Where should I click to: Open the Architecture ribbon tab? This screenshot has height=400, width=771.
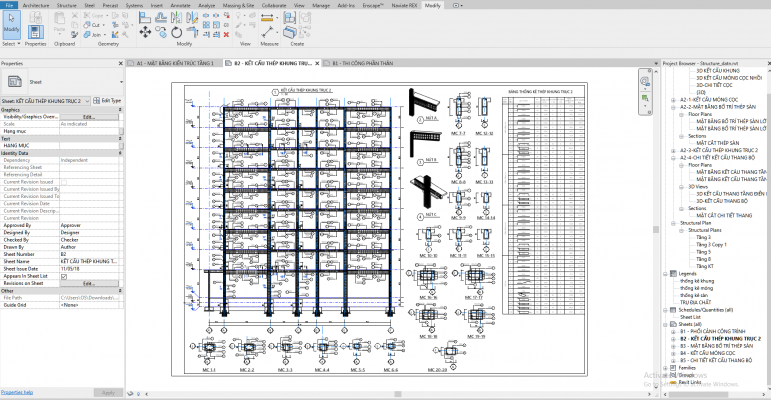(36, 5)
